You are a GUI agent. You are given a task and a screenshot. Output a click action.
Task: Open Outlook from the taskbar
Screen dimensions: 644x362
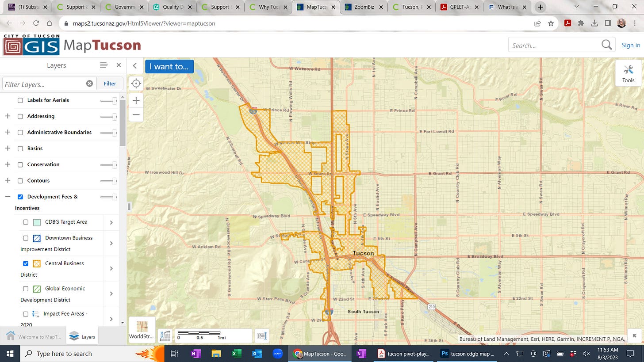257,354
